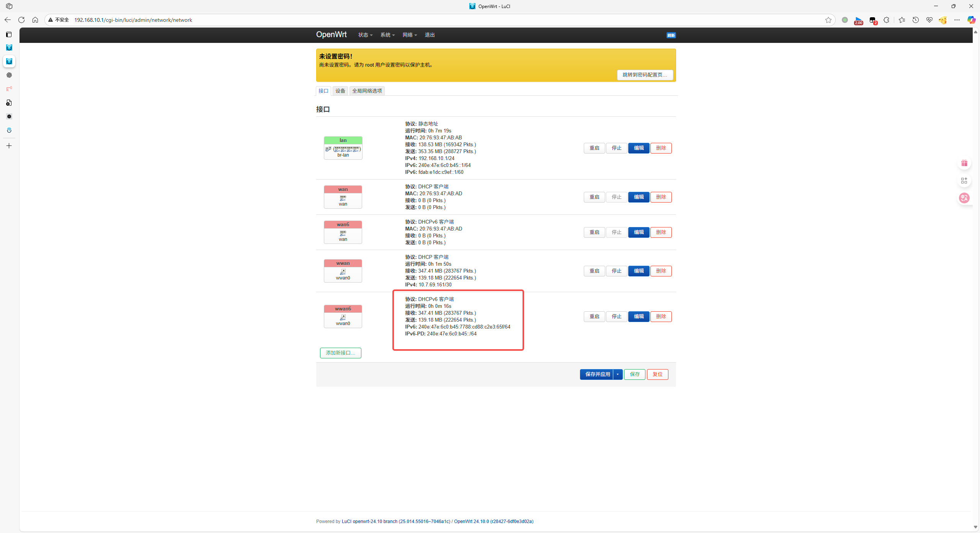Stop the wwan interface
The width and height of the screenshot is (980, 533).
(x=617, y=271)
